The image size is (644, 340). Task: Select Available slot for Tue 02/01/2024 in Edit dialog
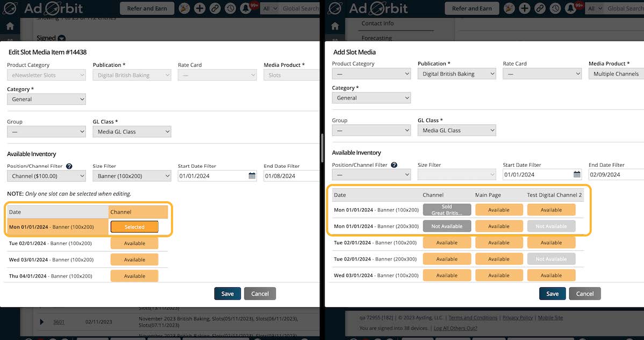click(x=134, y=243)
